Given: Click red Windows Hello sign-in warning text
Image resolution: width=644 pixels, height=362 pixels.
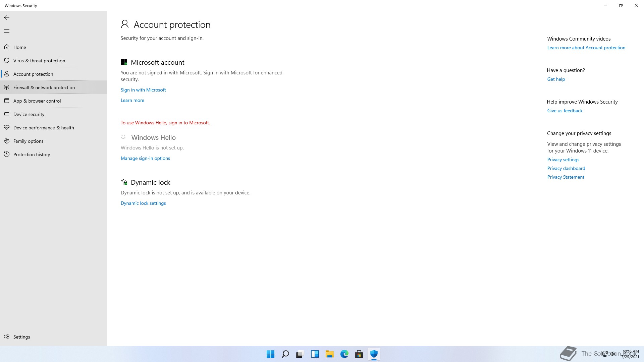Looking at the screenshot, I should coord(165,123).
